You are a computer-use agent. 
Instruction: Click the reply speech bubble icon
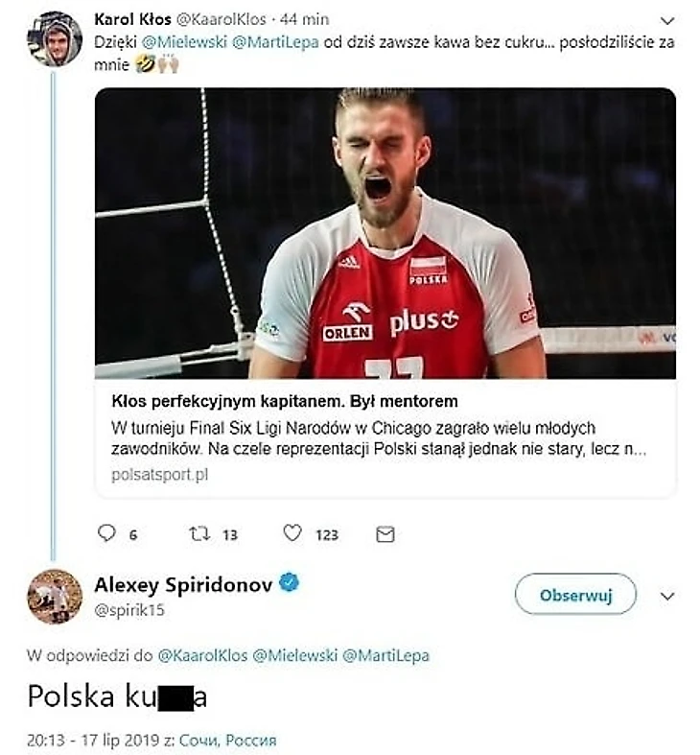[x=106, y=533]
